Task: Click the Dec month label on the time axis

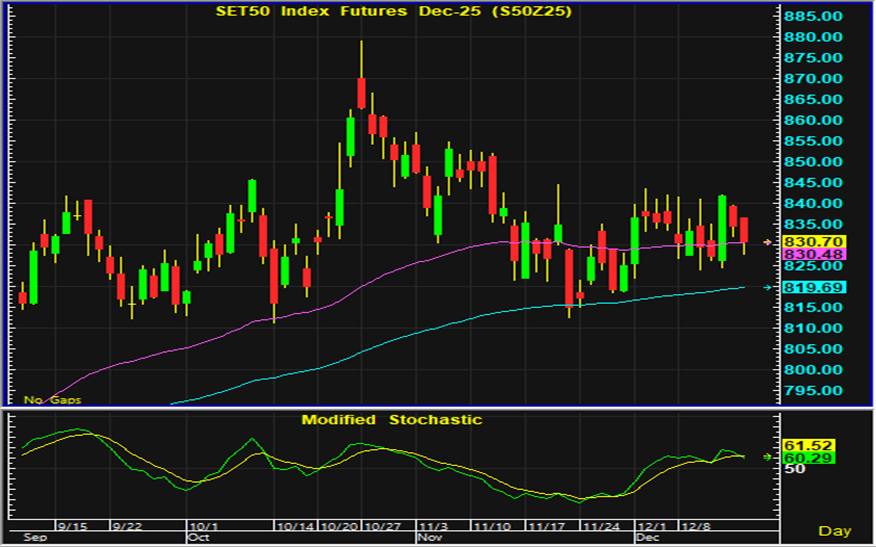Action: click(647, 537)
